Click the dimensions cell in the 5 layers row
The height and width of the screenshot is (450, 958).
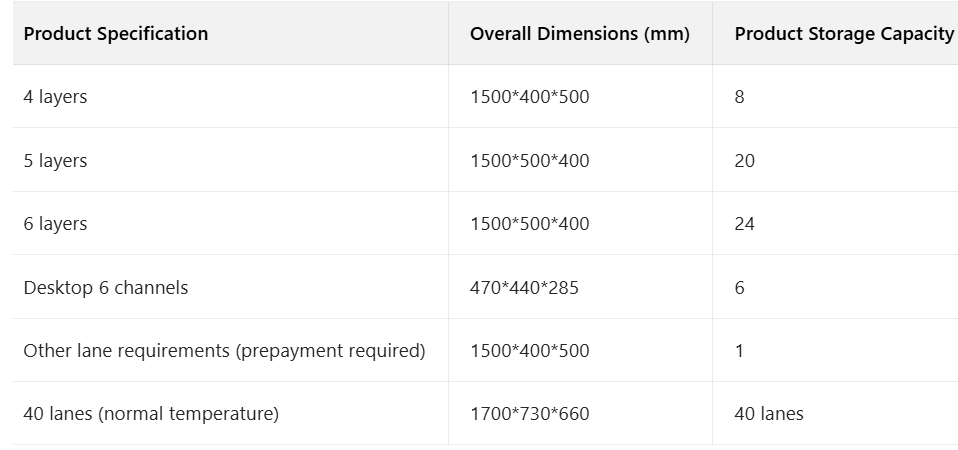(529, 161)
